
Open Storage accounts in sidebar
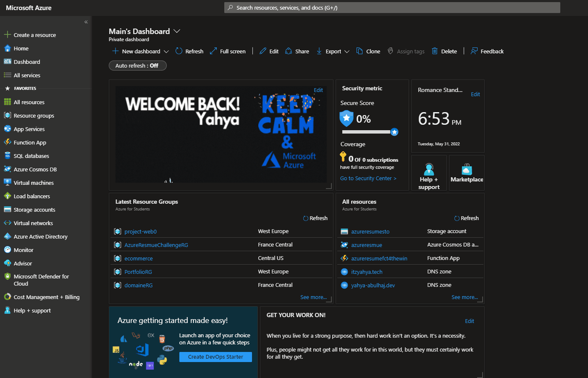coord(34,210)
